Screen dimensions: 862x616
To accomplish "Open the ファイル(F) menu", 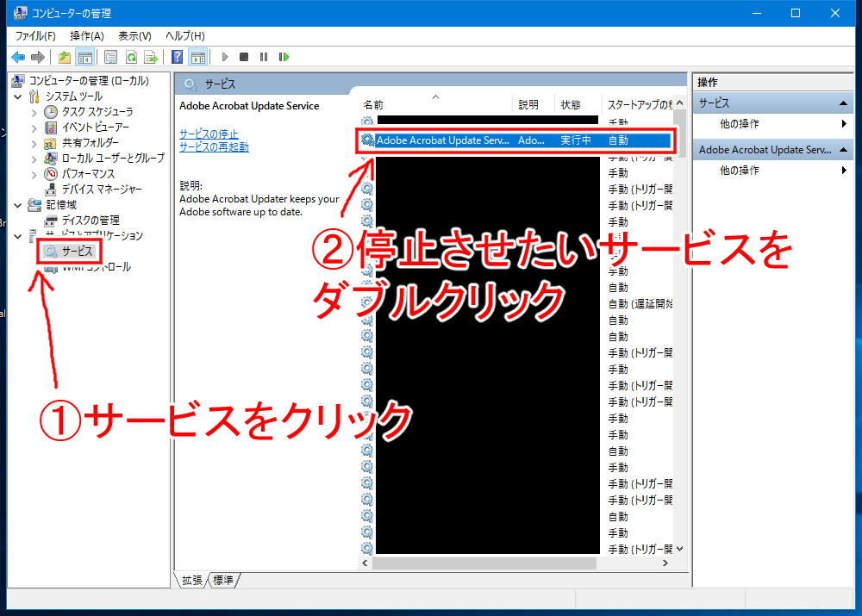I will 35,35.
